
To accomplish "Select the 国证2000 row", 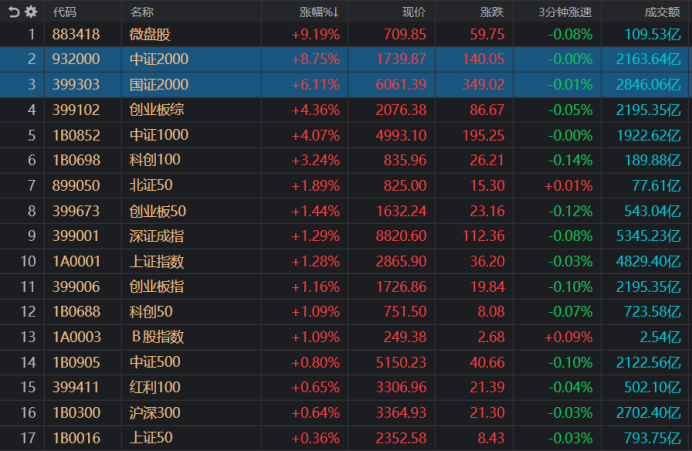I will pos(159,85).
